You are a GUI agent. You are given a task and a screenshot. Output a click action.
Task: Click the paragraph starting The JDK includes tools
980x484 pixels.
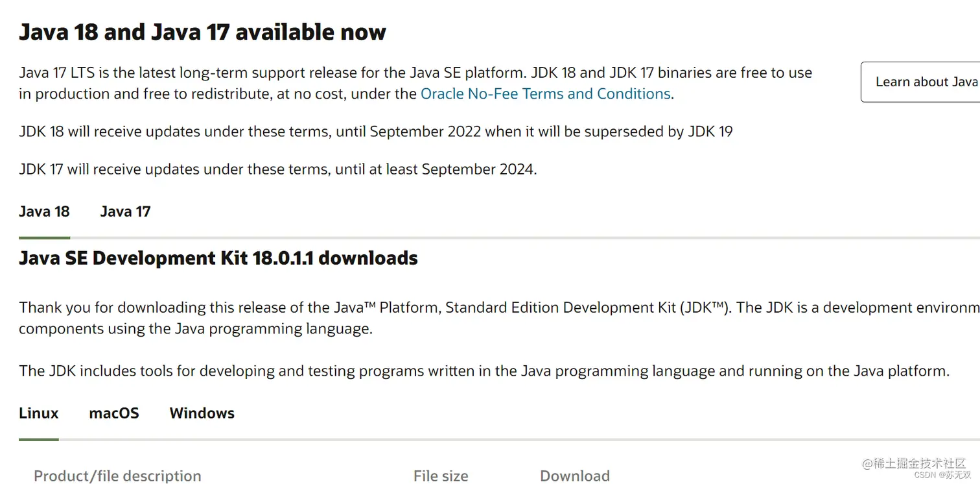point(484,371)
